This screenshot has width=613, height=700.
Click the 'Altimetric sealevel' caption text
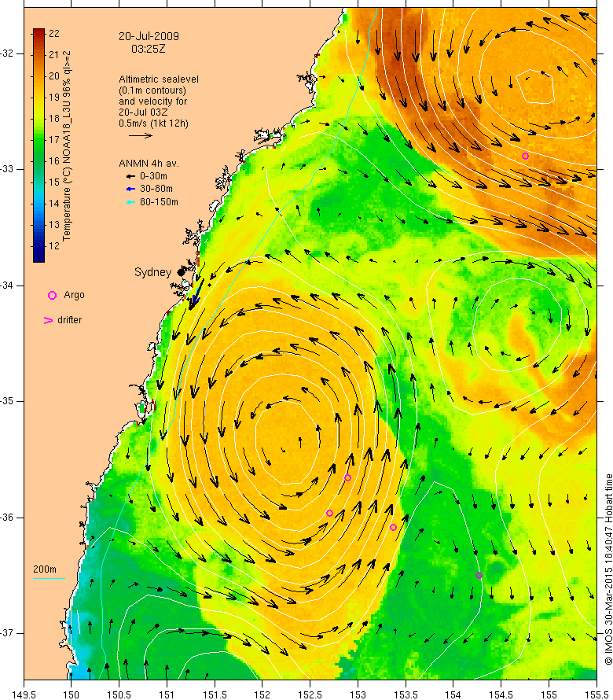pos(159,79)
